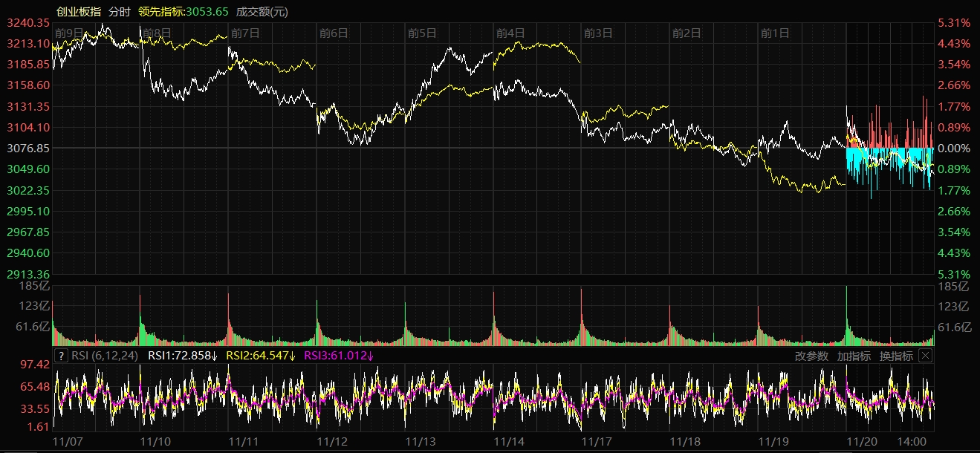
Task: Open 换指标 to switch the indicator
Action: point(896,356)
